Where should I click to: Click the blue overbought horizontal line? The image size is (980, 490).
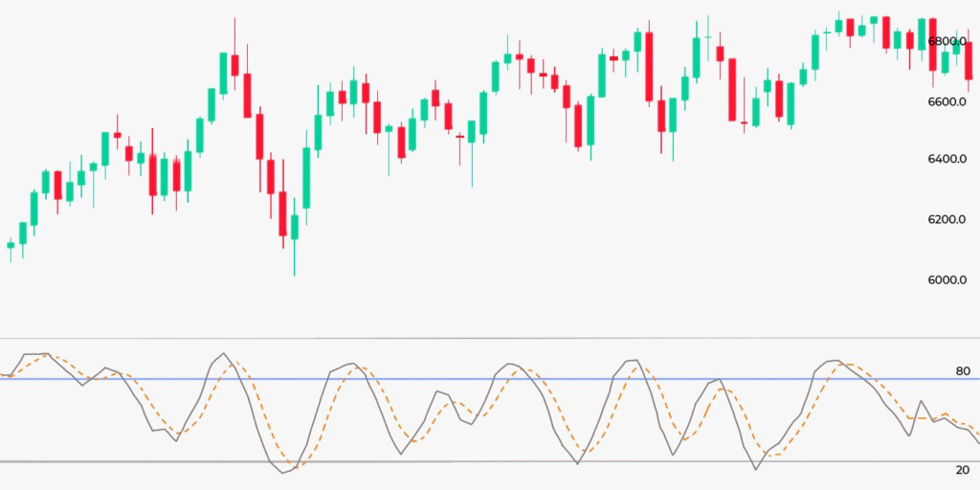479,379
